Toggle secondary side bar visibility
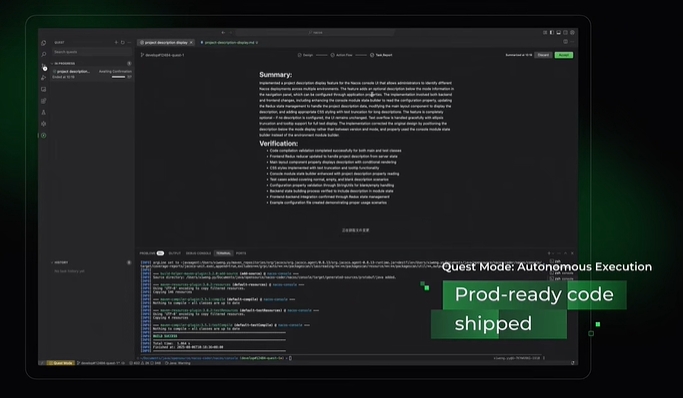 565,33
